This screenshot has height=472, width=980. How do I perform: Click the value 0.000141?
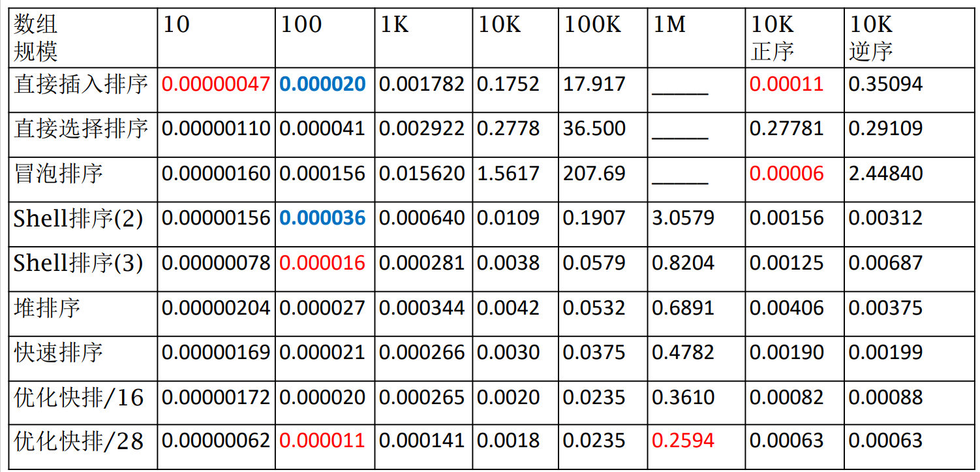click(422, 441)
